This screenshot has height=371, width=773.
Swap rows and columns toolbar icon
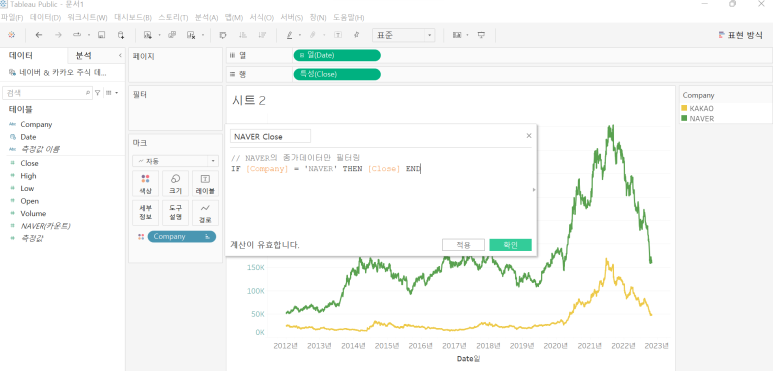pos(223,35)
